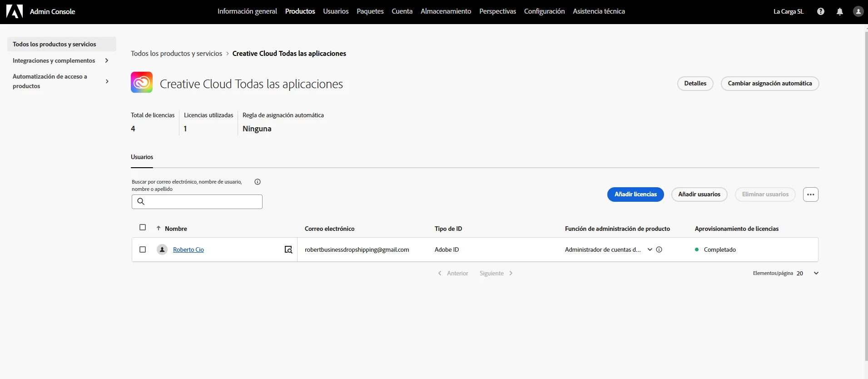Go to Usuarios in top navigation

point(336,11)
